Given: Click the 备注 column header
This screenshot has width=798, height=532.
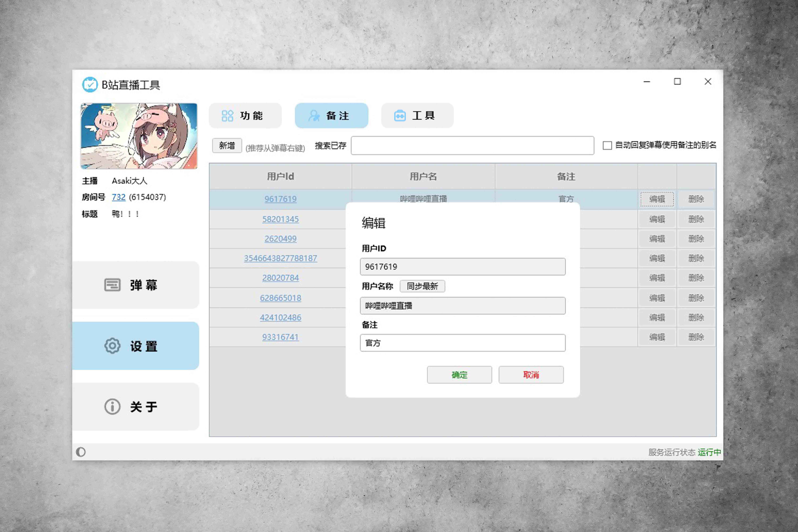Looking at the screenshot, I should 566,176.
